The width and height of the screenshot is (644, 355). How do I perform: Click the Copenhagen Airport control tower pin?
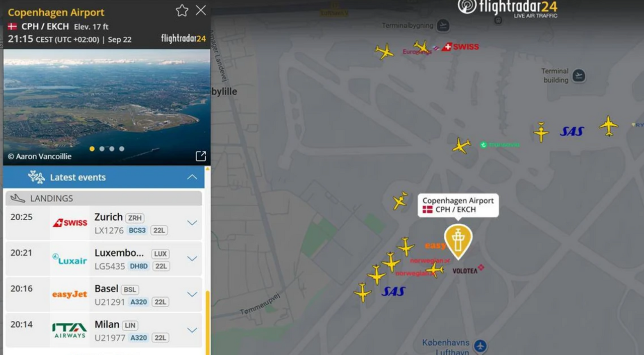point(458,241)
